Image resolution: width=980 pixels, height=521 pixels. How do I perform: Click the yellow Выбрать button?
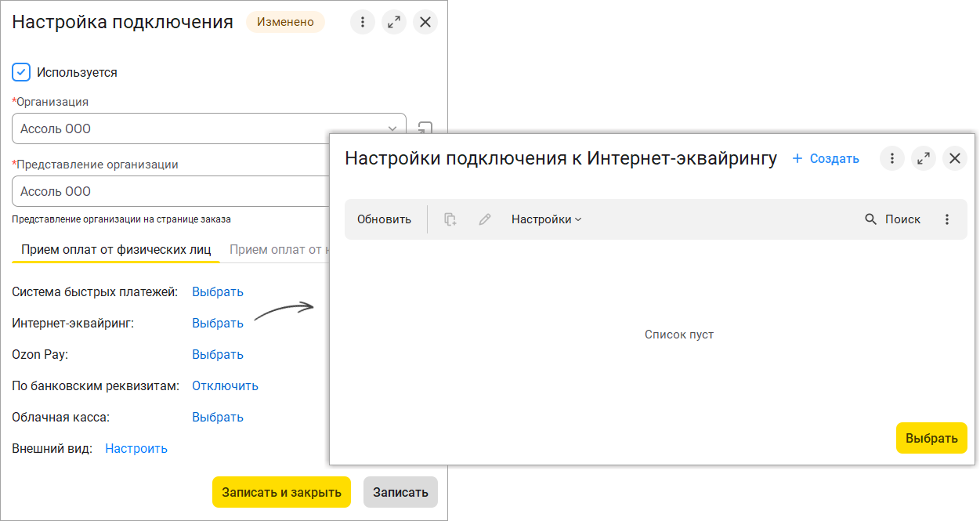pos(931,438)
